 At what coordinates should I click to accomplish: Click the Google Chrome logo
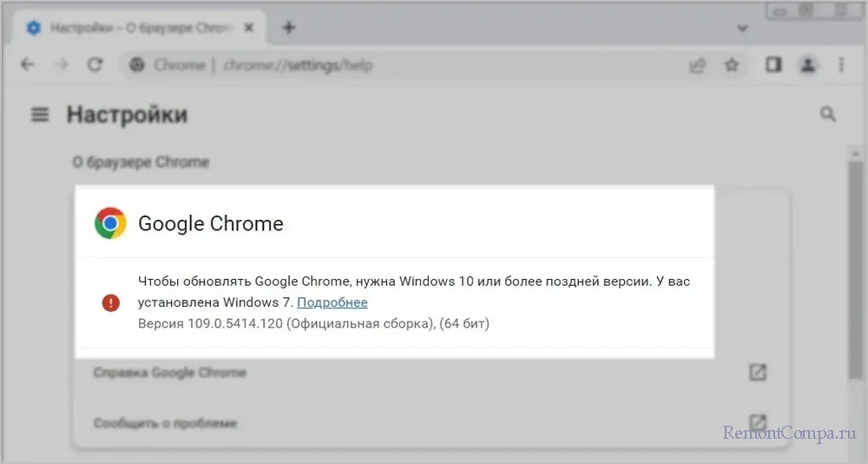(x=110, y=222)
